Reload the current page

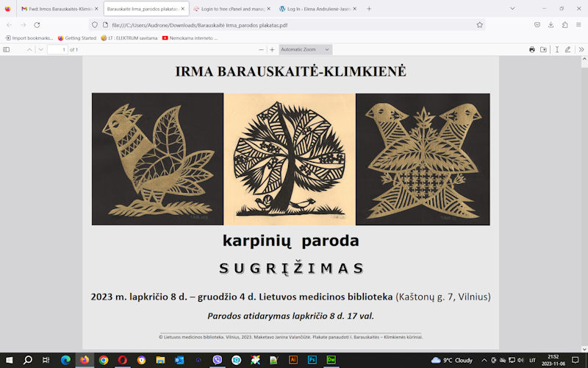37,25
